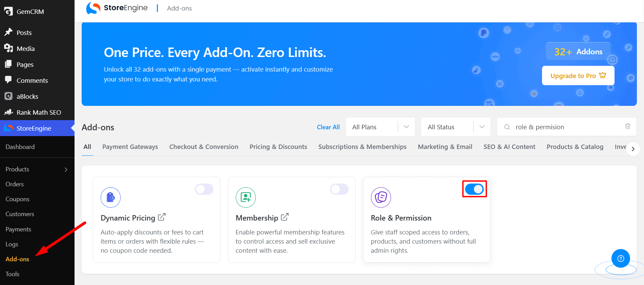This screenshot has height=285, width=644.
Task: Click the Pages icon in sidebar
Action: pos(8,64)
